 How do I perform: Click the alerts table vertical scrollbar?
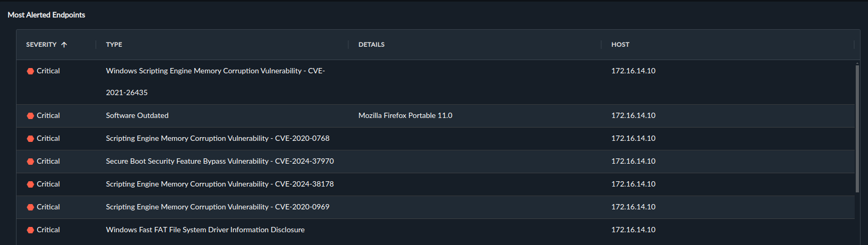[857, 128]
